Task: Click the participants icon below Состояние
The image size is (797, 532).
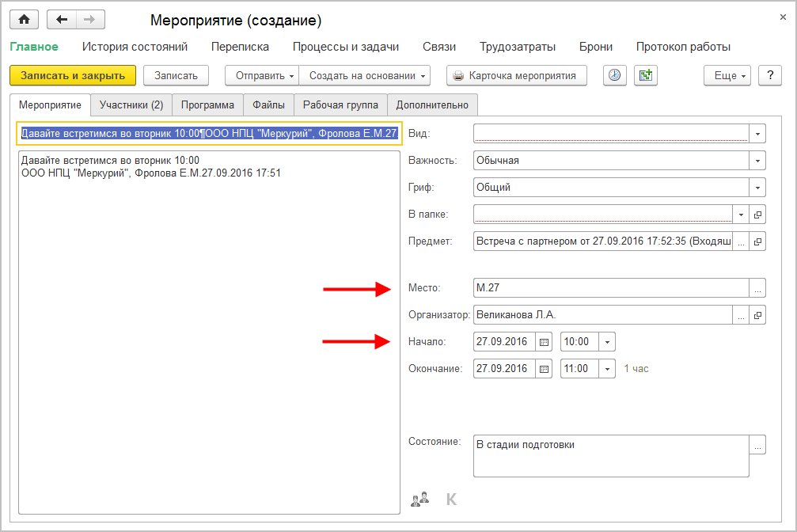Action: [419, 500]
